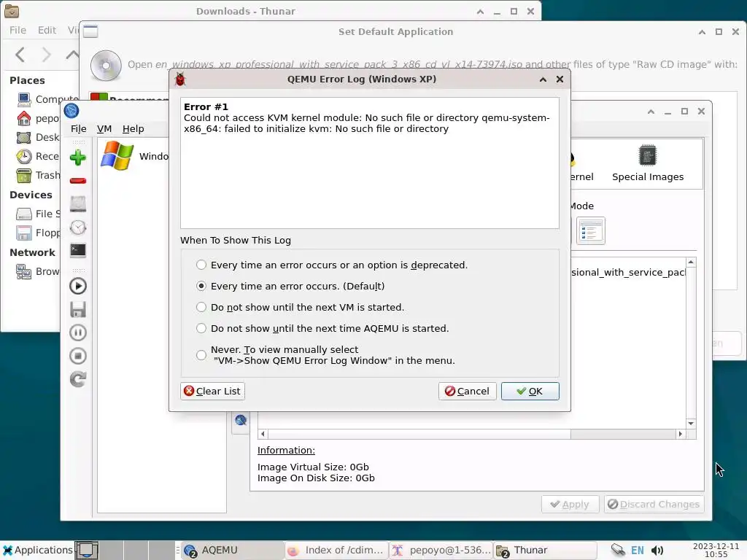Switch to Thunar in the taskbar
The height and width of the screenshot is (560, 747).
click(545, 550)
